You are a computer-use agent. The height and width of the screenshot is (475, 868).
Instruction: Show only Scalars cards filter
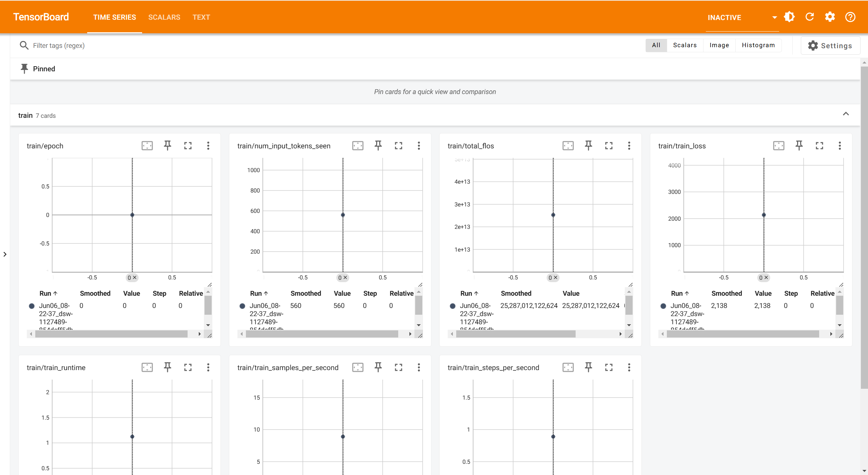685,45
